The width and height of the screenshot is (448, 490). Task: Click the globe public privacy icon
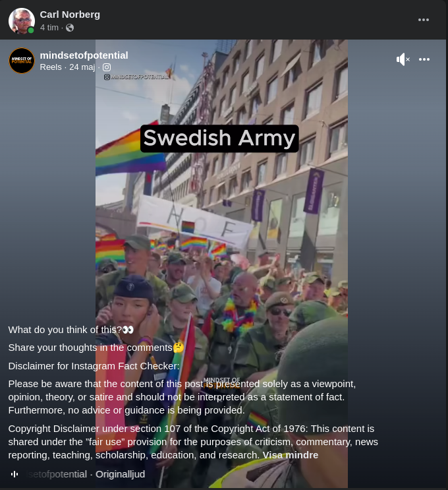pyautogui.click(x=70, y=28)
